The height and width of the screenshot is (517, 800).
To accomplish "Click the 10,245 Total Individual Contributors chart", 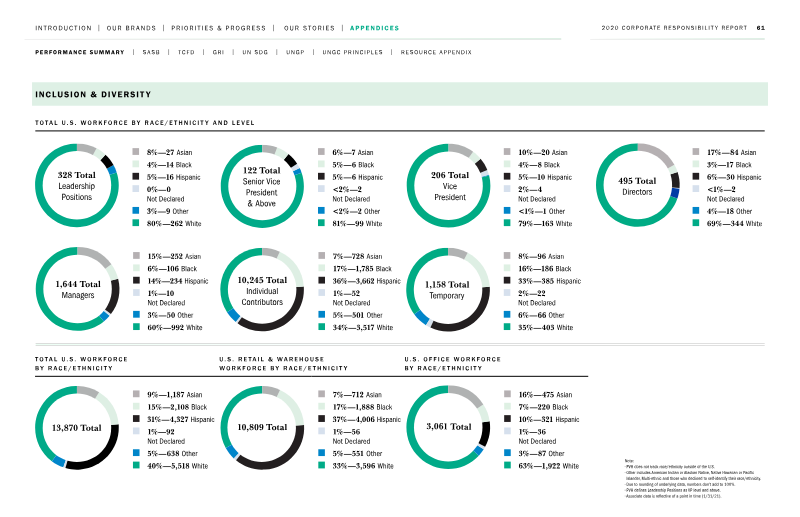I will (x=262, y=289).
